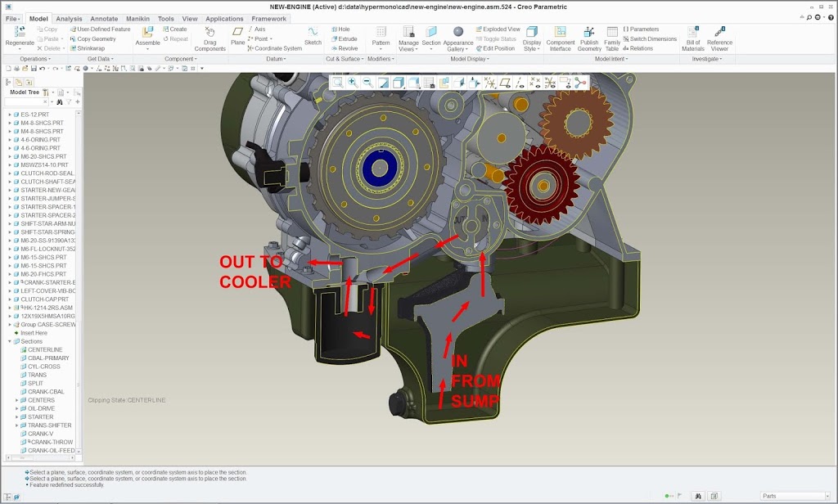Create a datum Plane
This screenshot has height=504, width=838.
(237, 33)
